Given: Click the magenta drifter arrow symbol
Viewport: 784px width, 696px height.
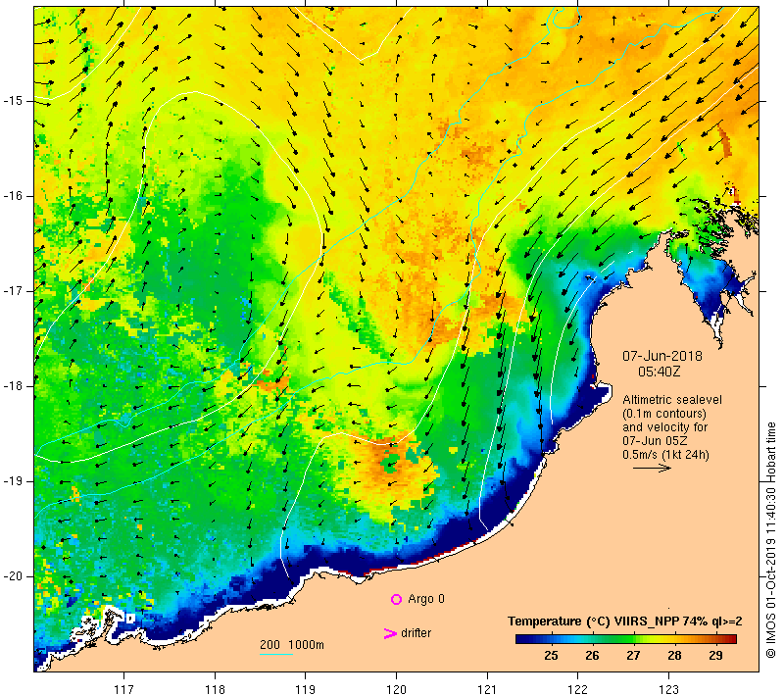Looking at the screenshot, I should click(x=389, y=633).
